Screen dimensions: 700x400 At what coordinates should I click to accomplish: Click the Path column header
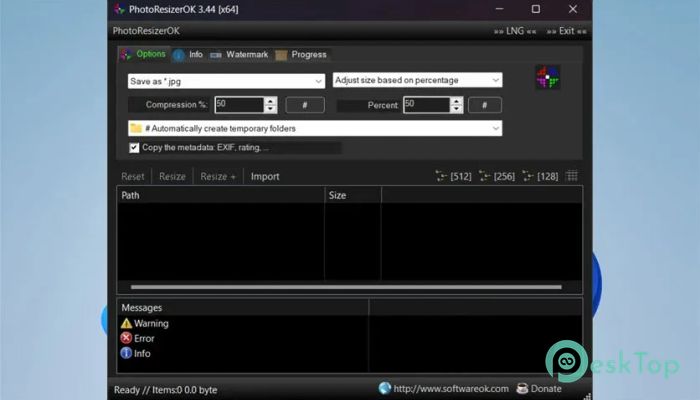(221, 195)
